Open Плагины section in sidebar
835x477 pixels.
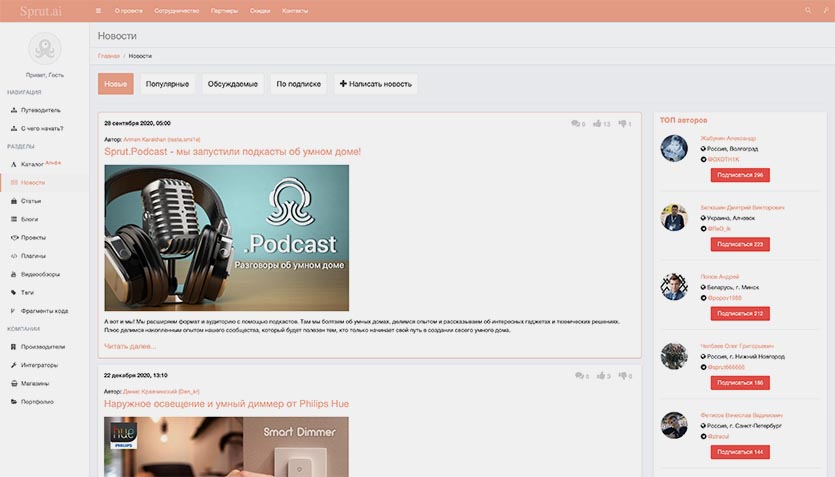[33, 255]
